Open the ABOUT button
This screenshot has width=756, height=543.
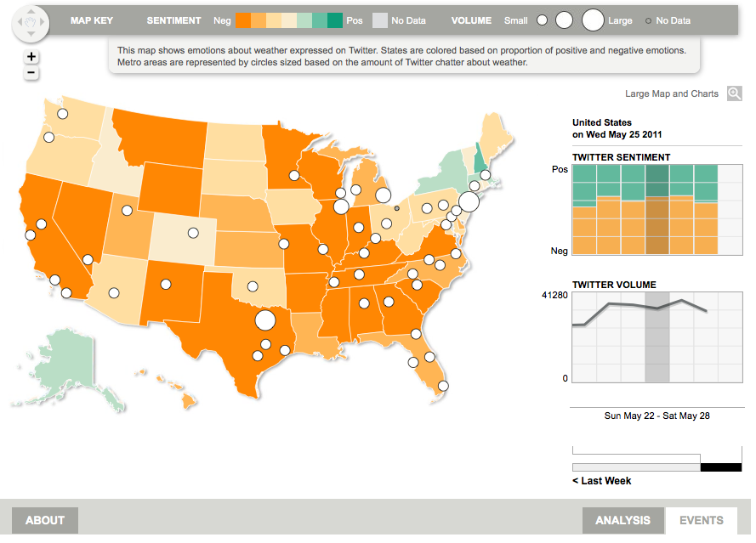[45, 520]
